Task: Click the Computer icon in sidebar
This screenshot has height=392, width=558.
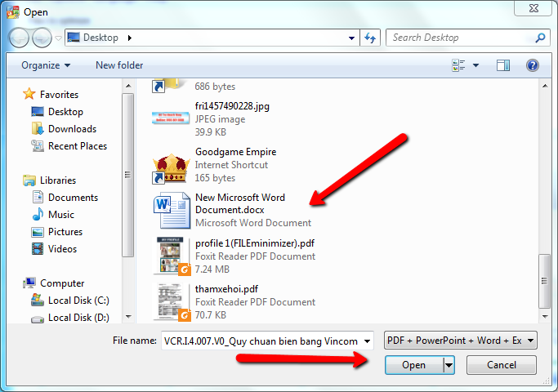Action: click(29, 283)
